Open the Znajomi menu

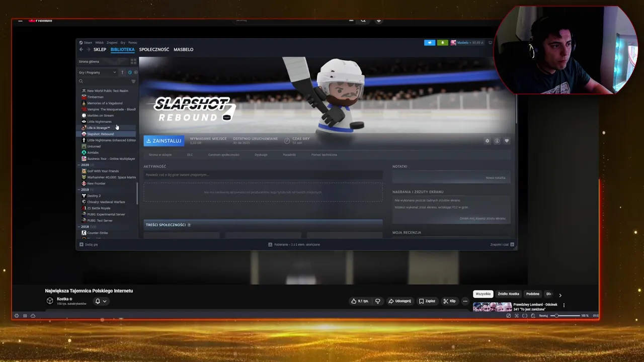(112, 43)
